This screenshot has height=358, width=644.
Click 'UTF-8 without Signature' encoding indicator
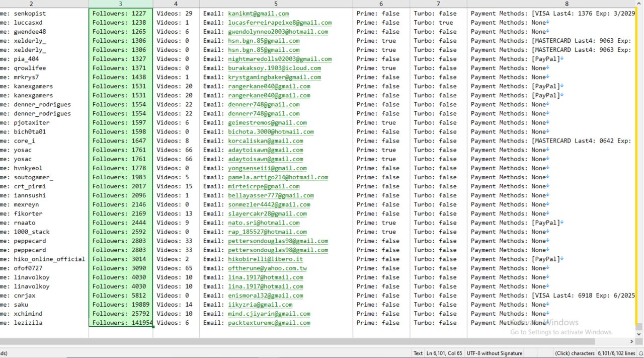click(x=495, y=353)
